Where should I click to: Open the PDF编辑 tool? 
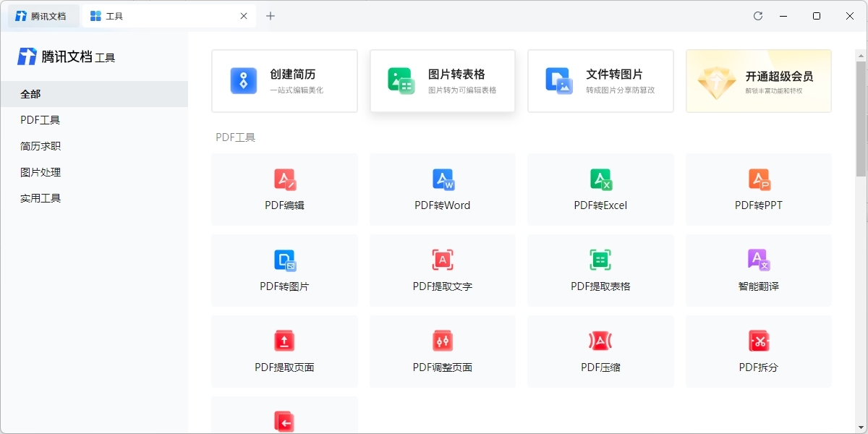click(284, 190)
